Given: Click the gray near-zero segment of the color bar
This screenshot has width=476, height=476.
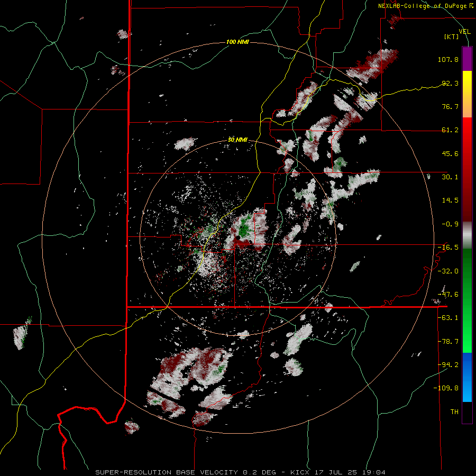Looking at the screenshot, I should [x=467, y=235].
